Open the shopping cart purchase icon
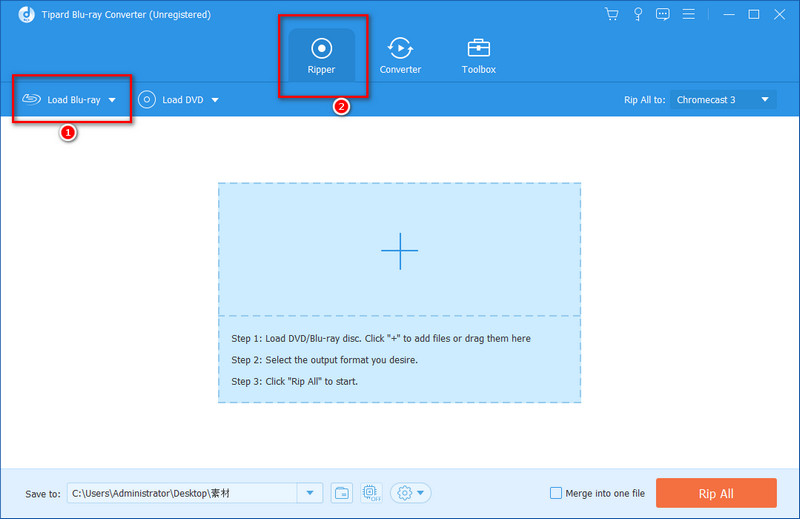Viewport: 800px width, 519px height. (x=611, y=14)
